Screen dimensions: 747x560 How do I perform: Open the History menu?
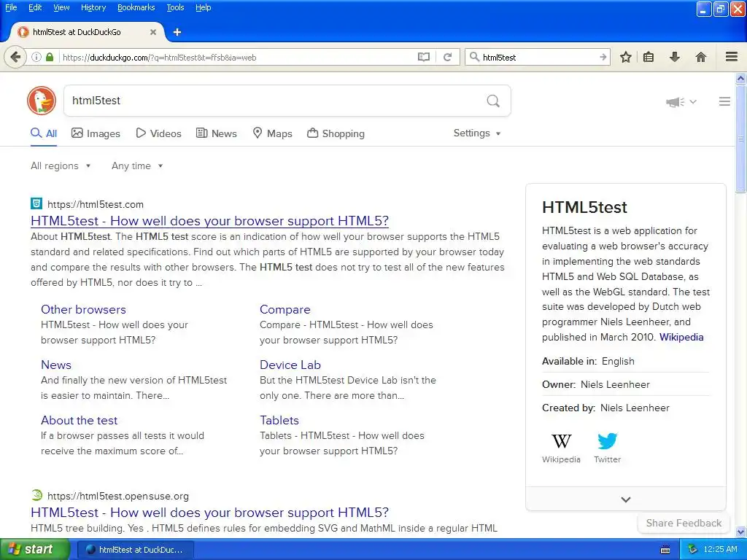coord(93,7)
